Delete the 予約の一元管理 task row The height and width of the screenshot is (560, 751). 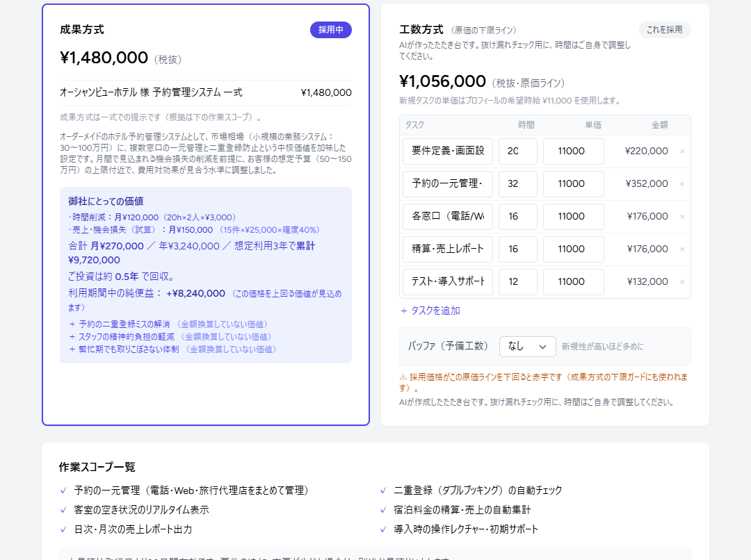682,184
